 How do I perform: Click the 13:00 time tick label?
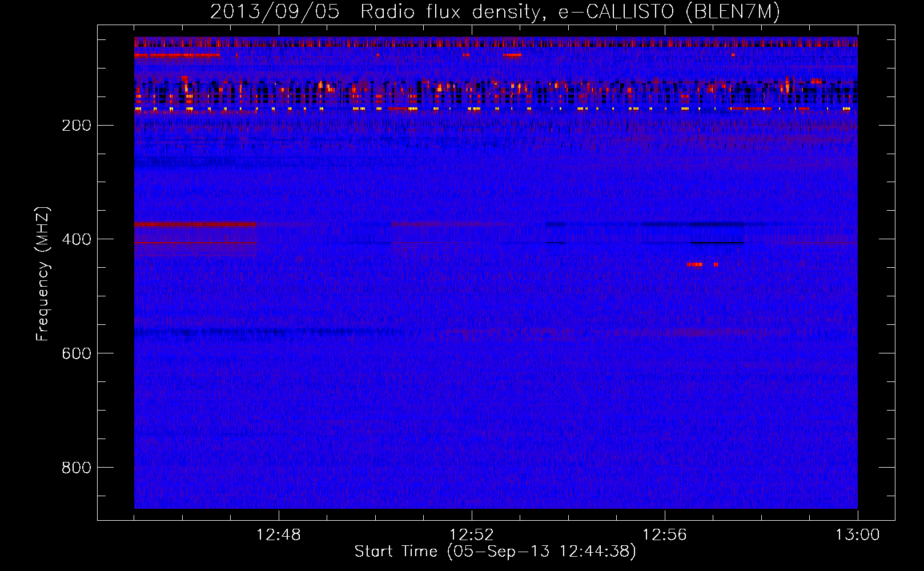pyautogui.click(x=858, y=535)
